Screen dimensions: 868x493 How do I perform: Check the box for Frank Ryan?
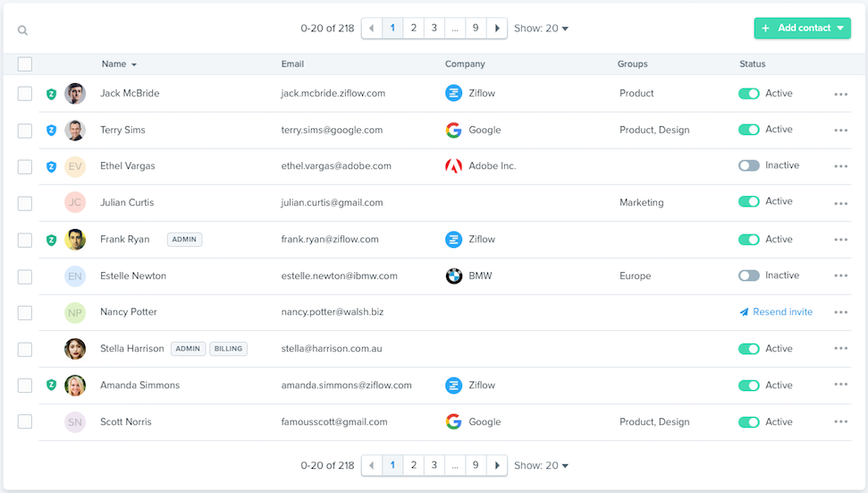click(25, 240)
